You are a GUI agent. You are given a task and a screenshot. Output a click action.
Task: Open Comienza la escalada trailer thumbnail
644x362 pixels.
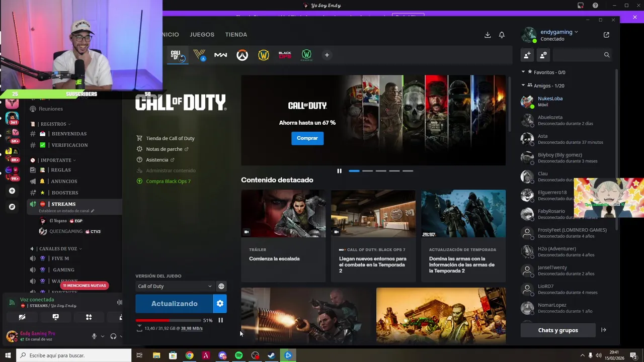(283, 213)
